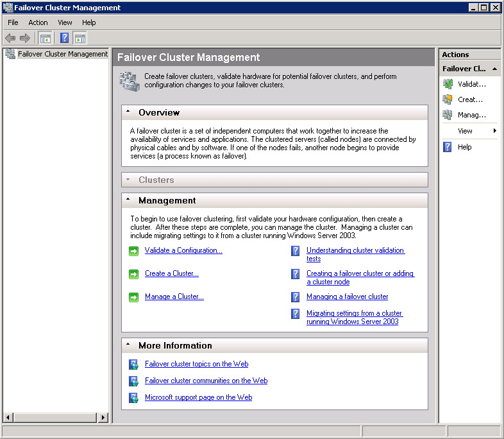Viewport: 504px width, 439px height.
Task: Open Microsoft support page on the Web
Action: [x=198, y=397]
